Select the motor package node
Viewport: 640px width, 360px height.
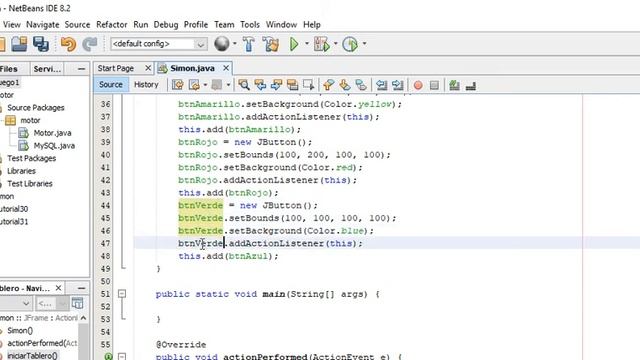(30, 120)
